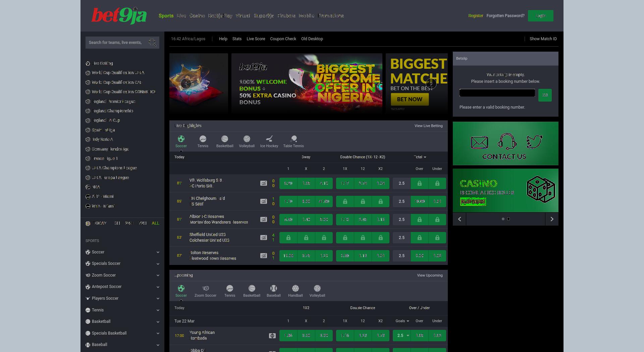
Task: Click the Register link
Action: click(476, 16)
